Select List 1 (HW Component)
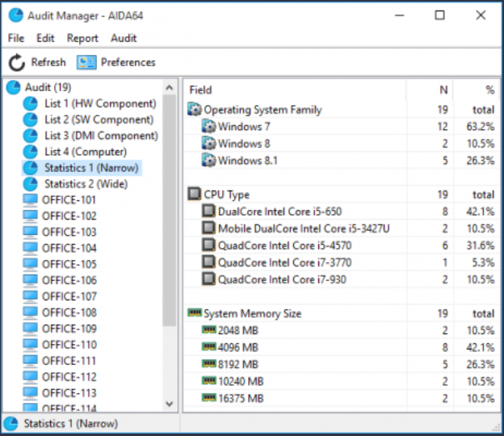504x436 pixels. coord(100,103)
